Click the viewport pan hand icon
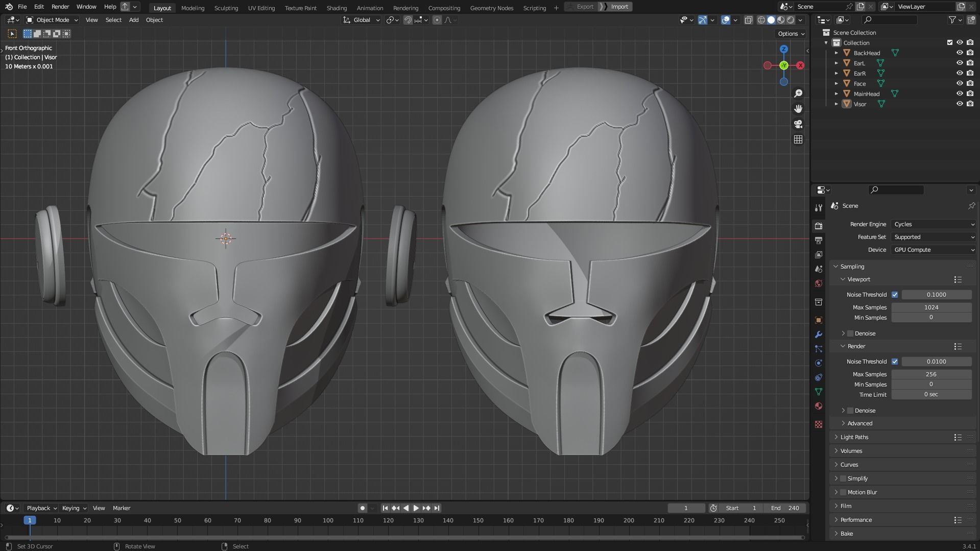The height and width of the screenshot is (551, 980). click(x=798, y=109)
